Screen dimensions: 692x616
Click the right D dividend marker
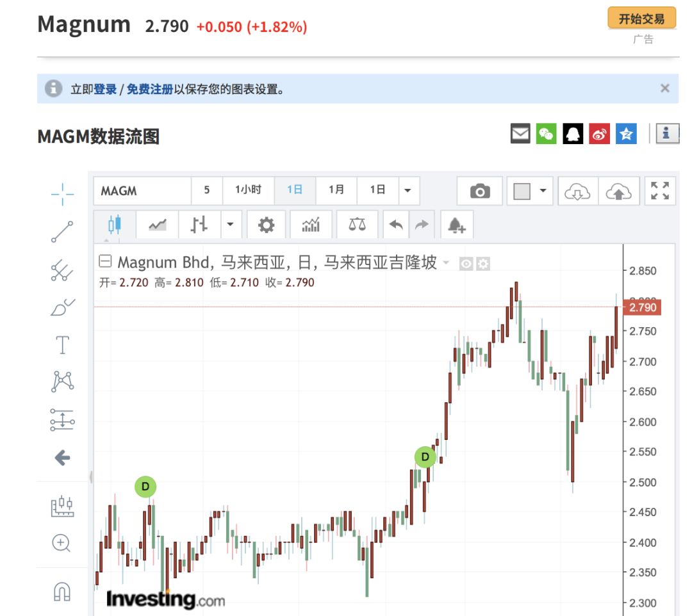pyautogui.click(x=425, y=457)
